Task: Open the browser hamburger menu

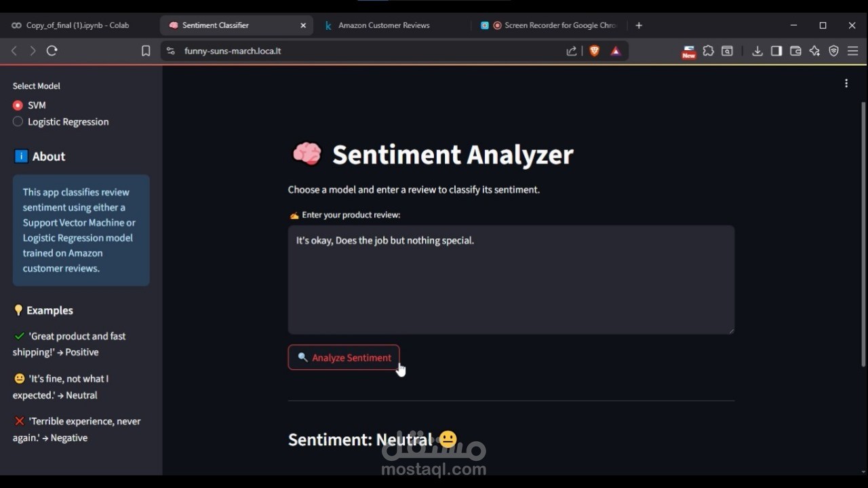Action: [853, 51]
